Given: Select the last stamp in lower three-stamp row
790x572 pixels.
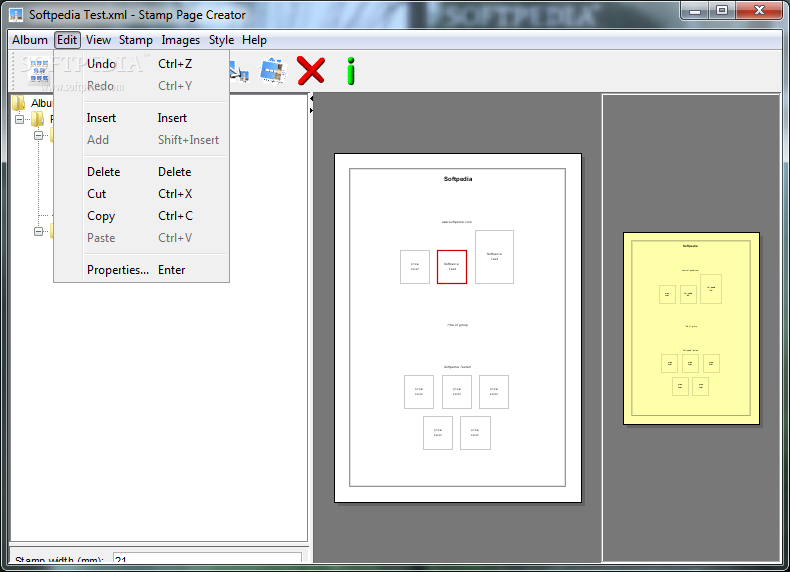Looking at the screenshot, I should click(494, 392).
